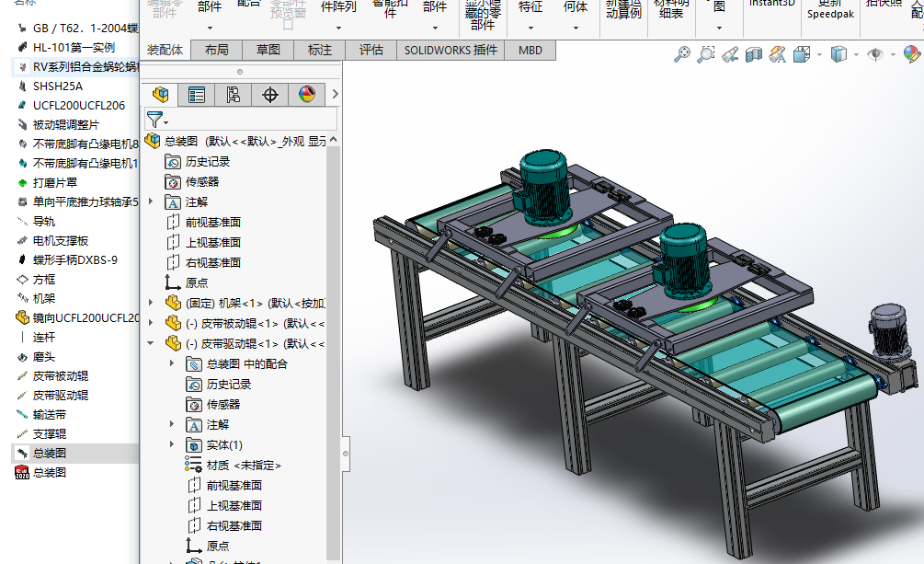Switch to the PropertyManager tab icon
The image size is (924, 564).
pos(197,94)
